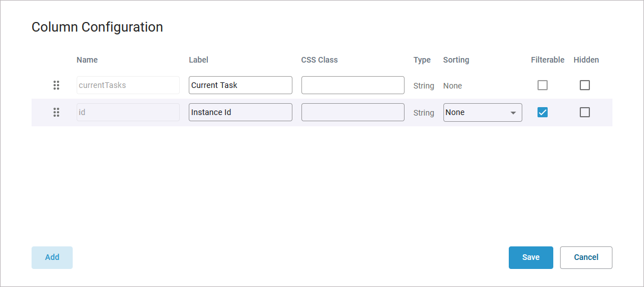Image resolution: width=644 pixels, height=287 pixels.
Task: Save the column configuration
Action: (531, 257)
